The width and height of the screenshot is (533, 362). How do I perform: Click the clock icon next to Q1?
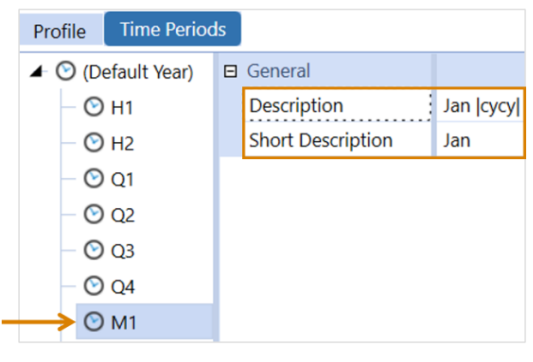(93, 178)
